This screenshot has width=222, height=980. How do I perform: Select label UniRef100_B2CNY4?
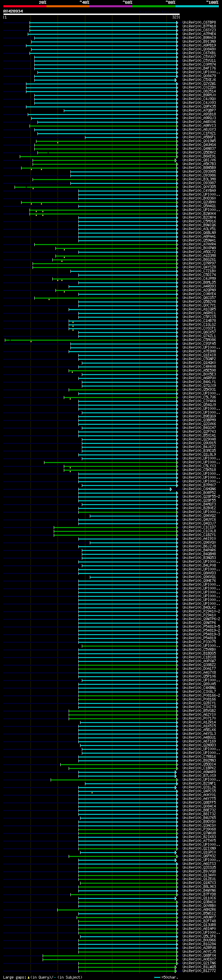coord(199,218)
